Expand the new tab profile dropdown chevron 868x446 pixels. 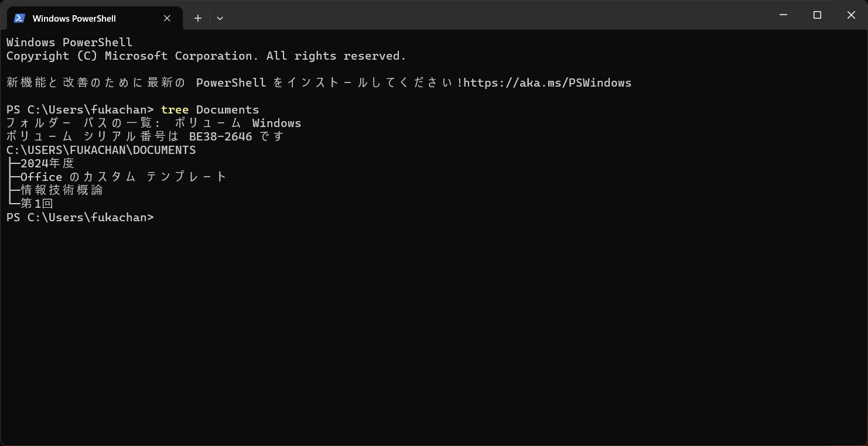point(220,18)
